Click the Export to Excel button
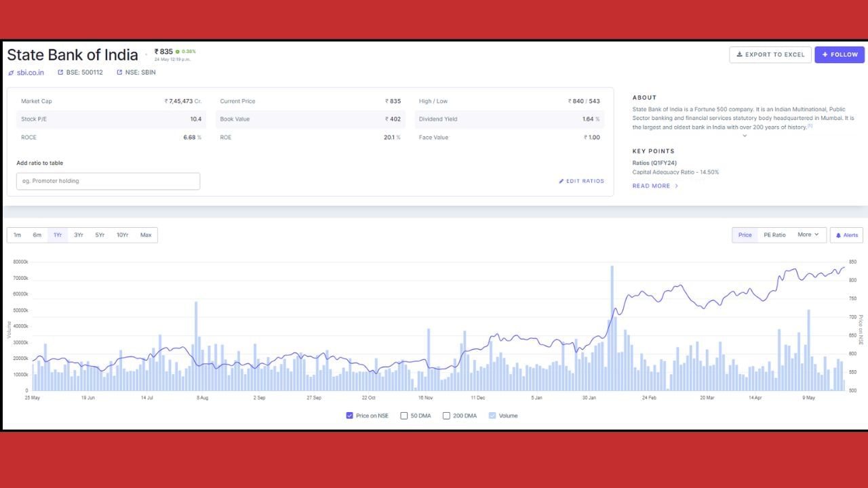 770,55
